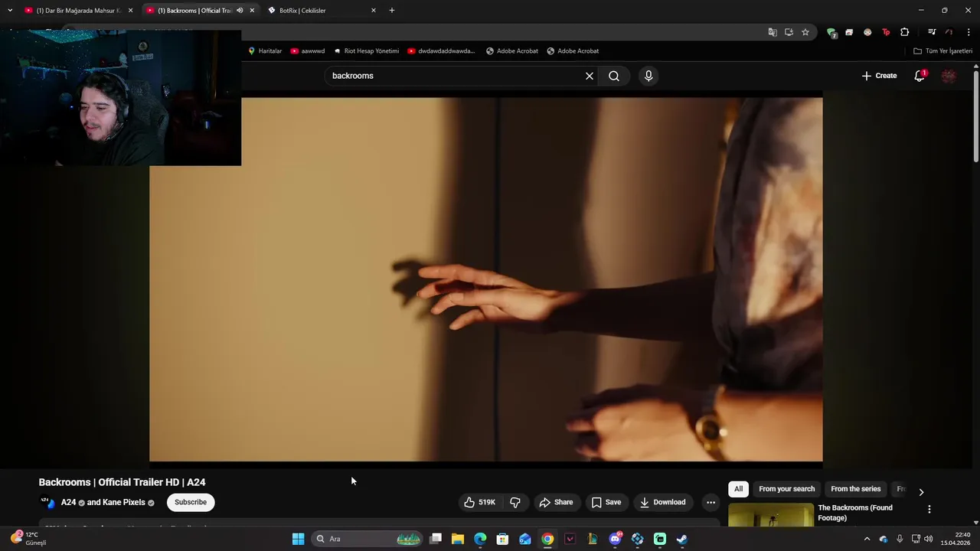
Task: Open The Backrooms (Found Footage) thumbnail
Action: click(x=771, y=515)
